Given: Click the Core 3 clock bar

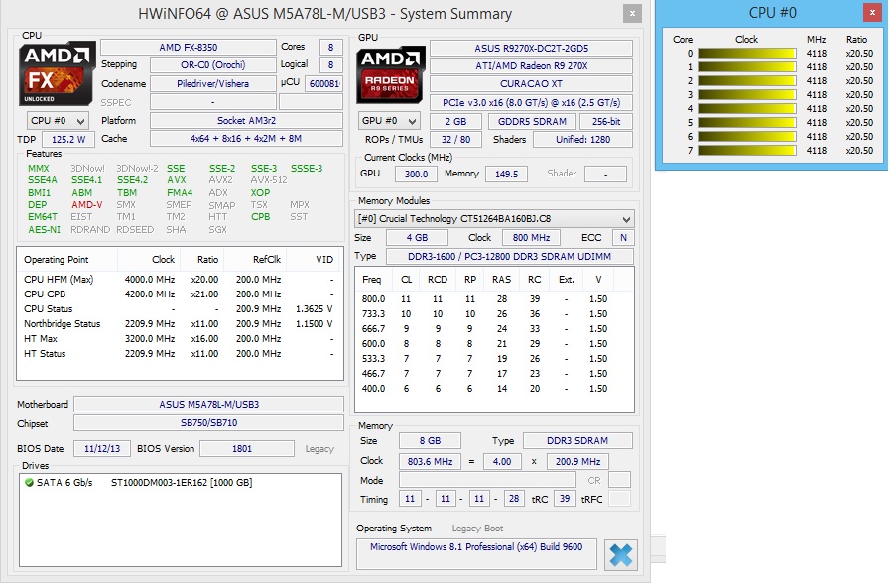Looking at the screenshot, I should 746,94.
